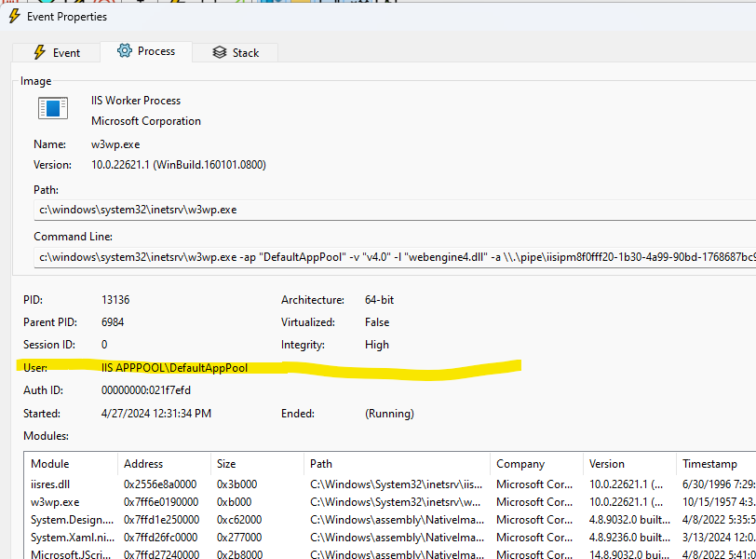Viewport: 756px width, 559px height.
Task: Click the Ended value (Running)
Action: coord(389,414)
